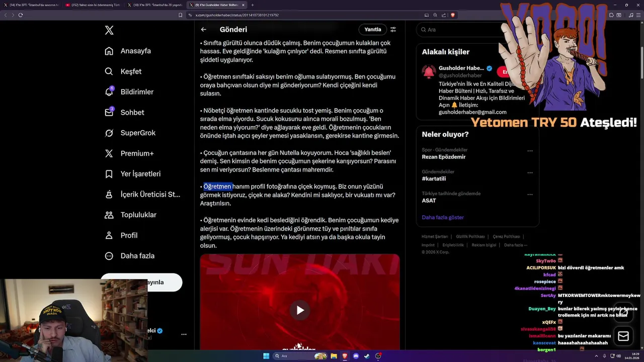Viewport: 644px width, 362px height.
Task: Open Hizmet Şartları footer link
Action: click(435, 236)
